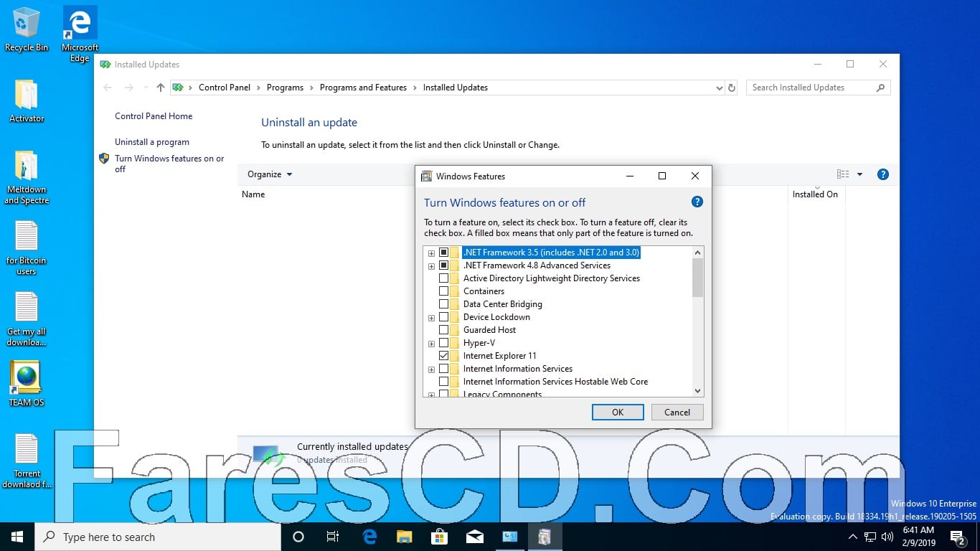This screenshot has height=551, width=980.
Task: Expand the Hyper-V node
Action: pos(431,344)
